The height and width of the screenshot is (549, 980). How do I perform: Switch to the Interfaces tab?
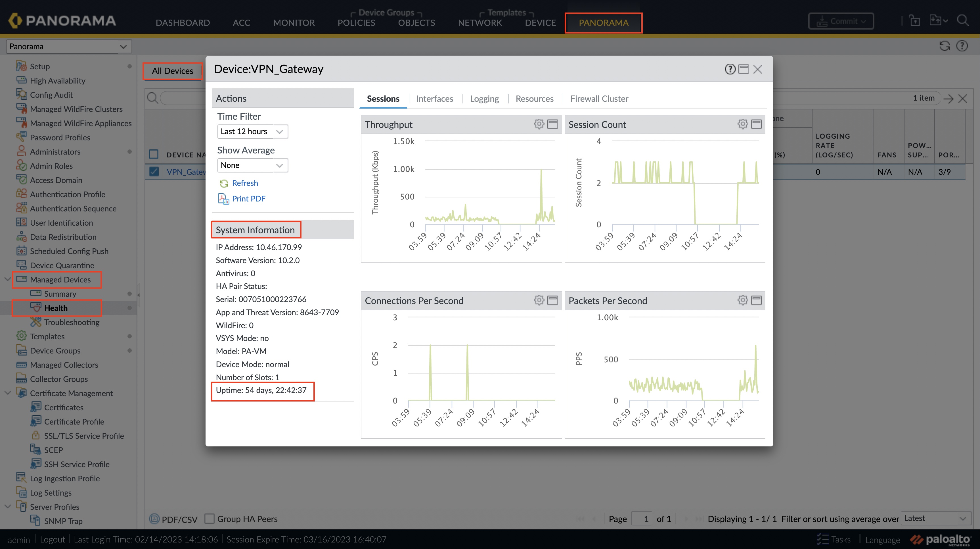coord(434,99)
